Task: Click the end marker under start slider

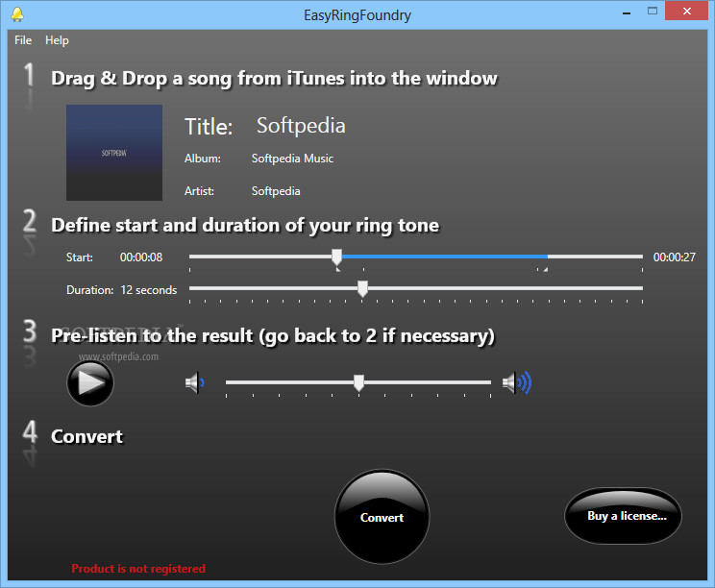Action: 545,270
